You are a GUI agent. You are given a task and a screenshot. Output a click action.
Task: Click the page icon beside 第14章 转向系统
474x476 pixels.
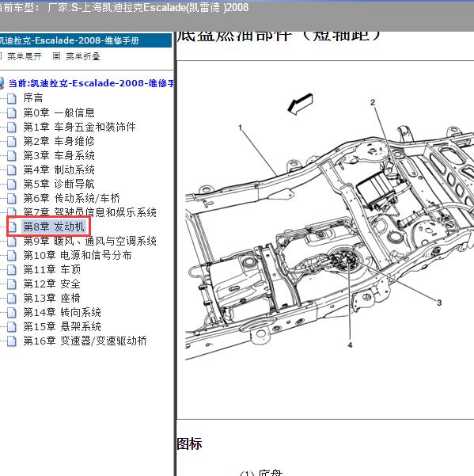pyautogui.click(x=12, y=313)
